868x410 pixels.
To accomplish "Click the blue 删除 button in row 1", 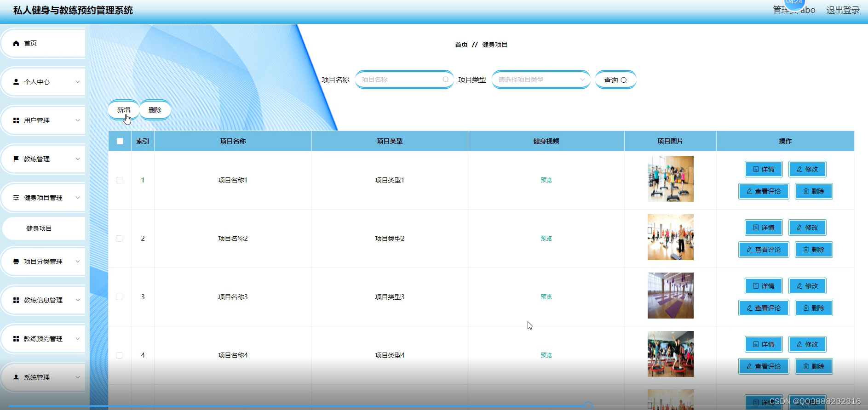I will [x=814, y=191].
